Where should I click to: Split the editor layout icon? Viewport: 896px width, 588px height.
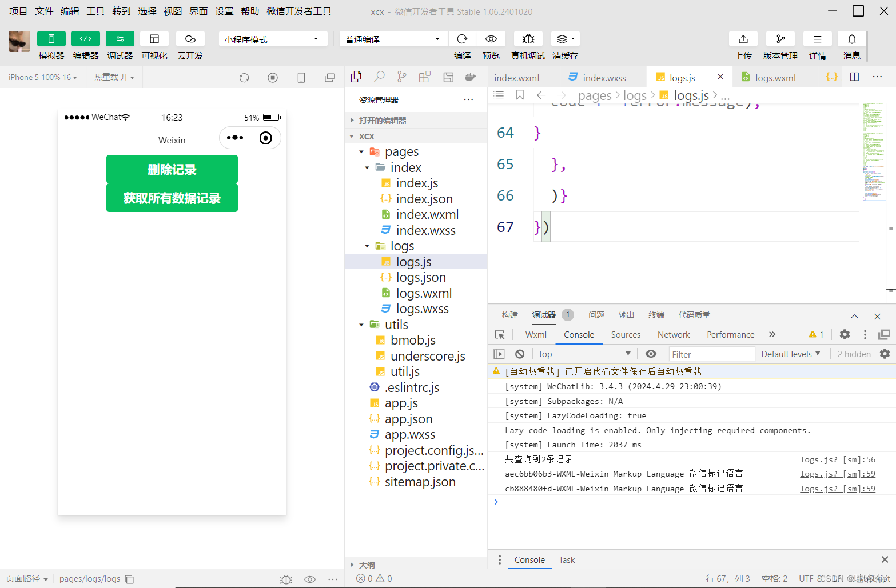(x=855, y=77)
